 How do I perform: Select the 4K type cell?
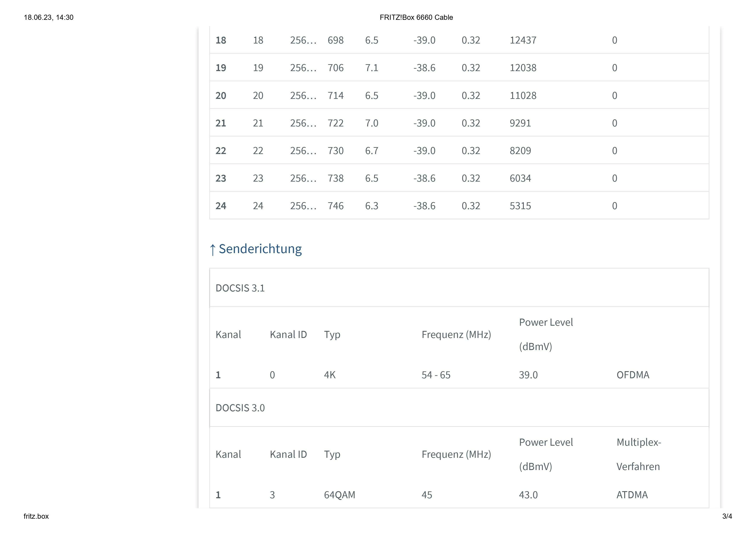pyautogui.click(x=330, y=375)
